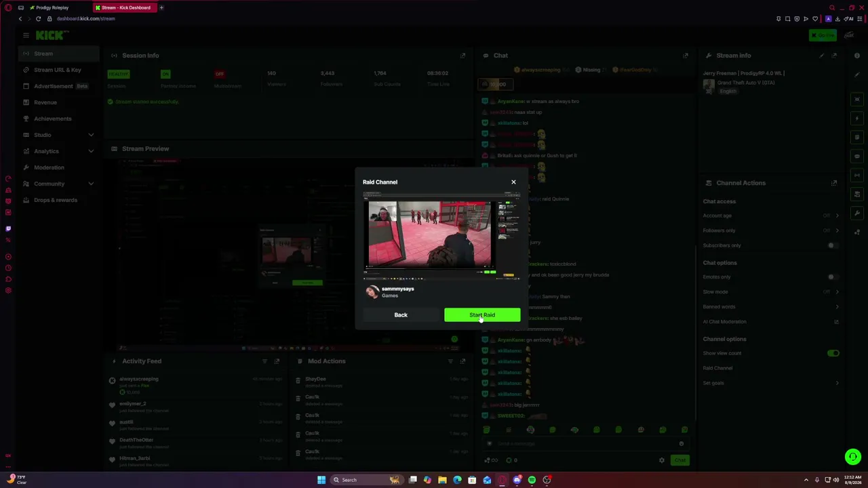Switch to the Prodigy Roleplay browser tab
The height and width of the screenshot is (488, 868).
click(x=52, y=7)
